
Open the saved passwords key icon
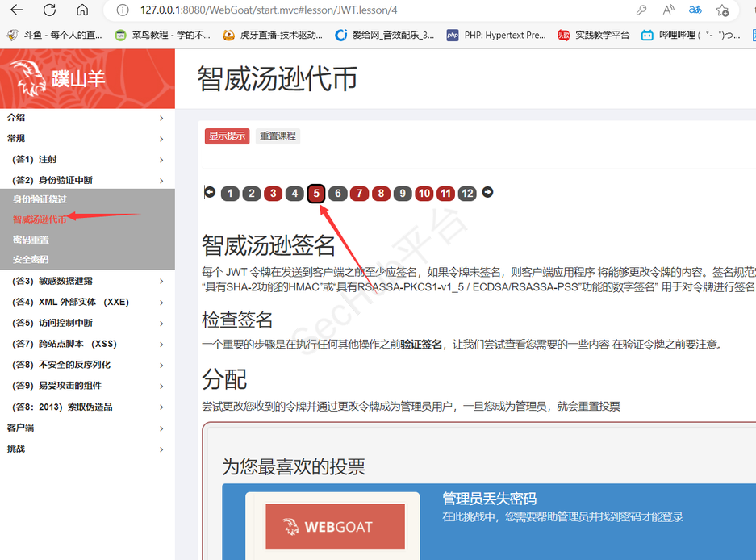click(x=641, y=10)
